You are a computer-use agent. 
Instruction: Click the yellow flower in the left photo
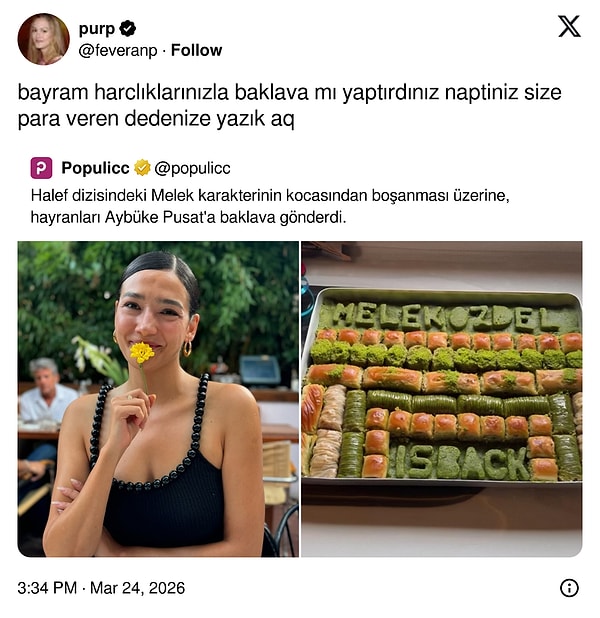142,353
